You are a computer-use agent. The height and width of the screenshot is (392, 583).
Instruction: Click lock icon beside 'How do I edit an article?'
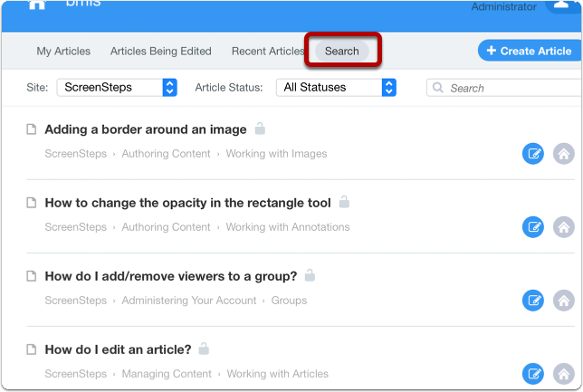[204, 349]
